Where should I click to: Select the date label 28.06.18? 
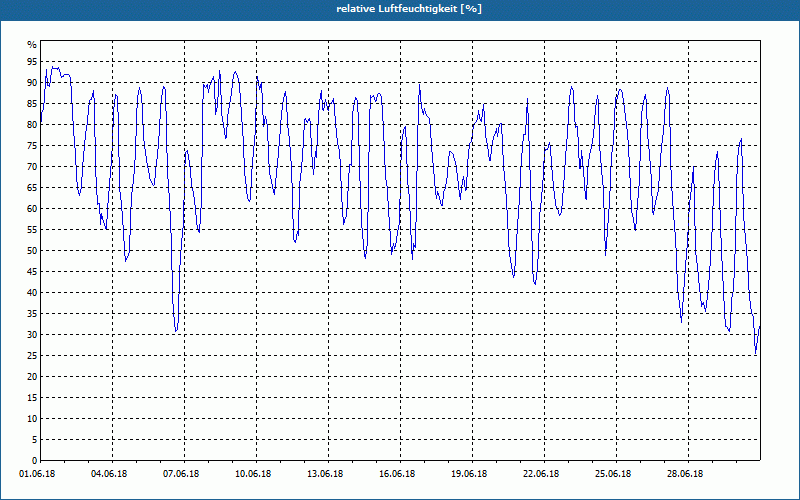684,474
